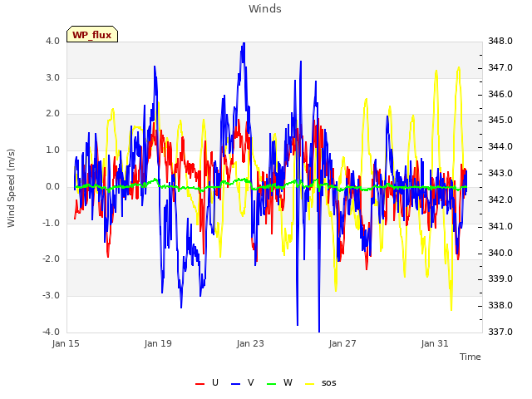Click the -3.0 left axis value
The width and height of the screenshot is (532, 399).
[51, 296]
